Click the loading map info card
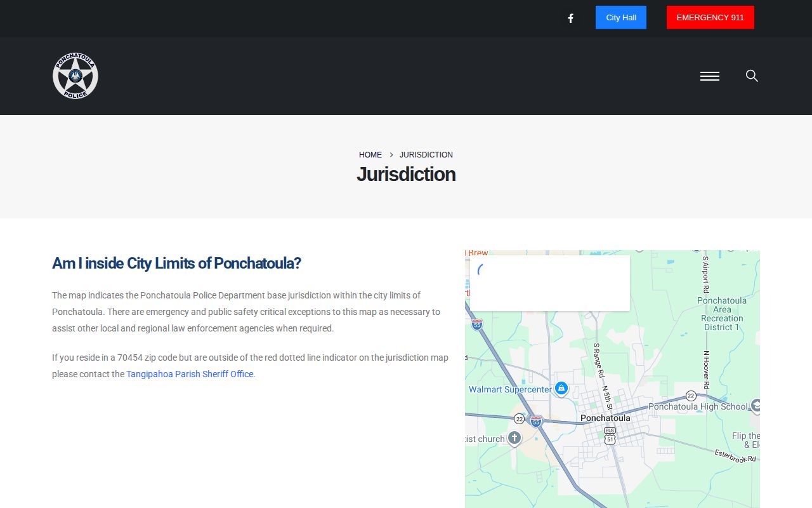Screen dimensions: 812x508 click(550, 283)
